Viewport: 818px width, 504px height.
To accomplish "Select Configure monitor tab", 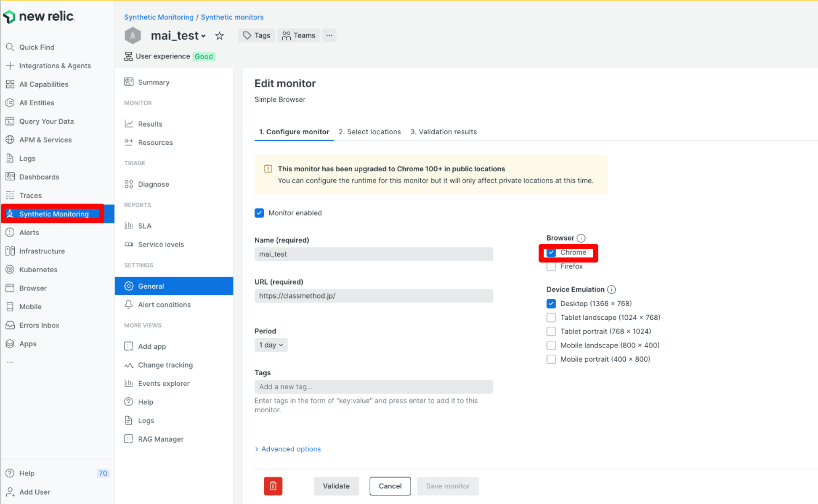I will tap(294, 132).
